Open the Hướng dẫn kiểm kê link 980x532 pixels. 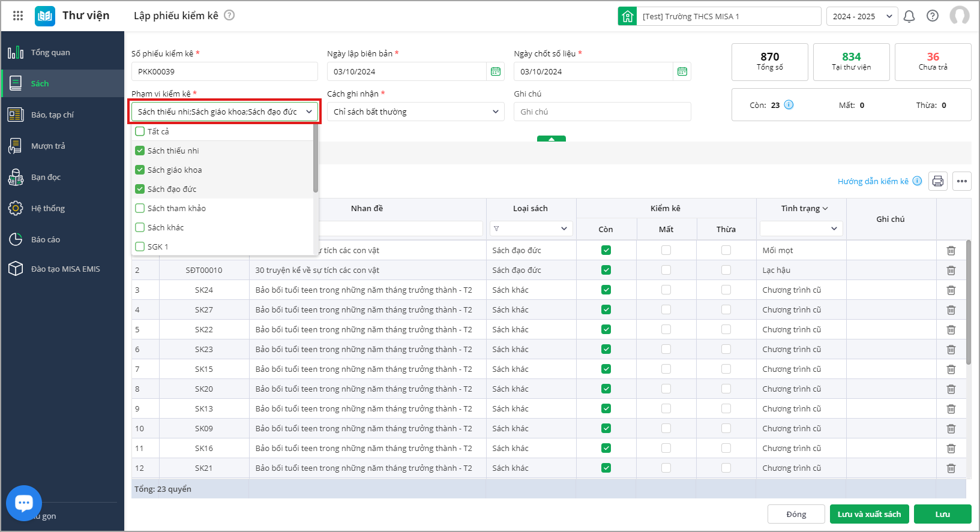(873, 181)
